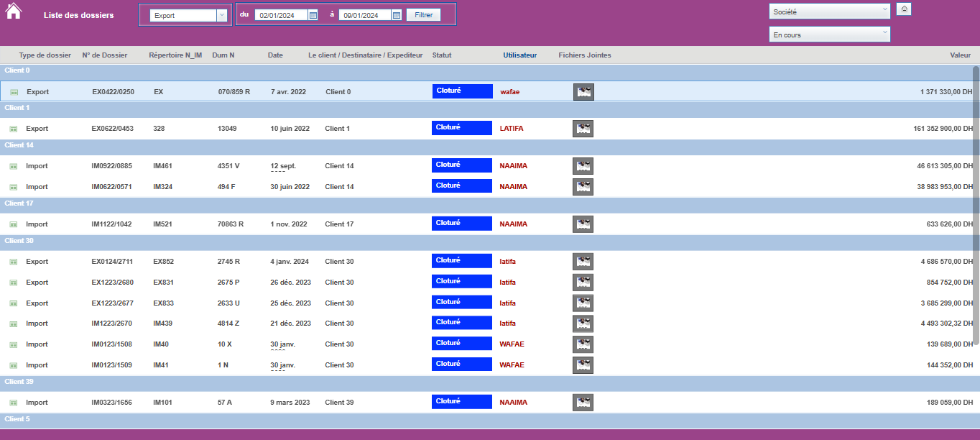980x440 pixels.
Task: Click the Cloturé status of dossier EX0124/2711
Action: pos(462,261)
